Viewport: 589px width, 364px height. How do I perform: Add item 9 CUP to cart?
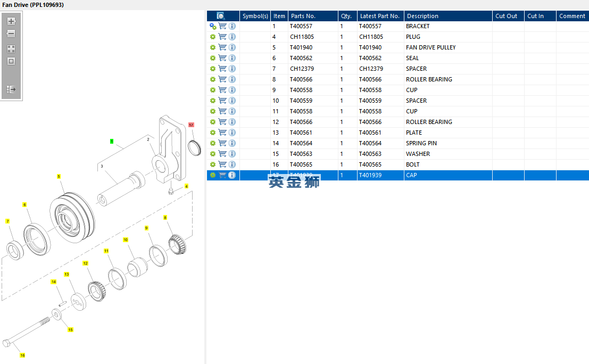pyautogui.click(x=222, y=90)
